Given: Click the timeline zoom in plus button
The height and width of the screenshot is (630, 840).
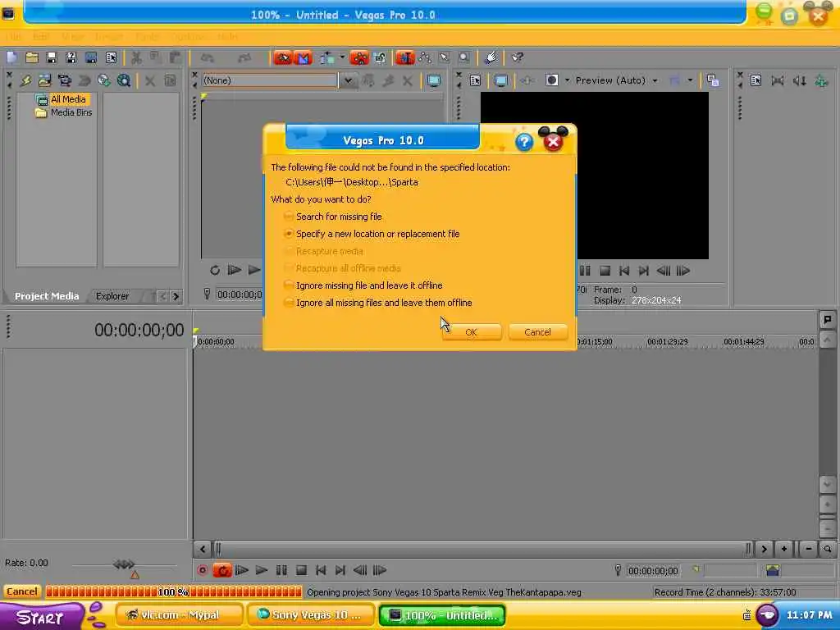Looking at the screenshot, I should tap(783, 549).
